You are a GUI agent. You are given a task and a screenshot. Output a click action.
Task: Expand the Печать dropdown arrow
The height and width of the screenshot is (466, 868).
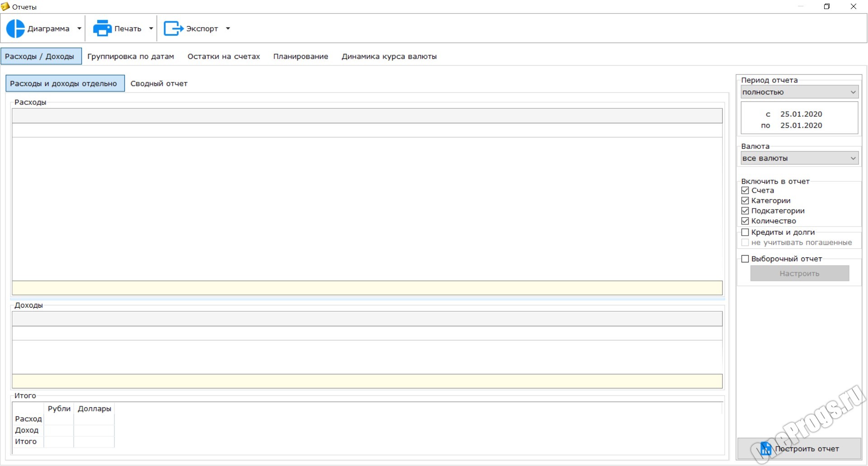pyautogui.click(x=151, y=29)
